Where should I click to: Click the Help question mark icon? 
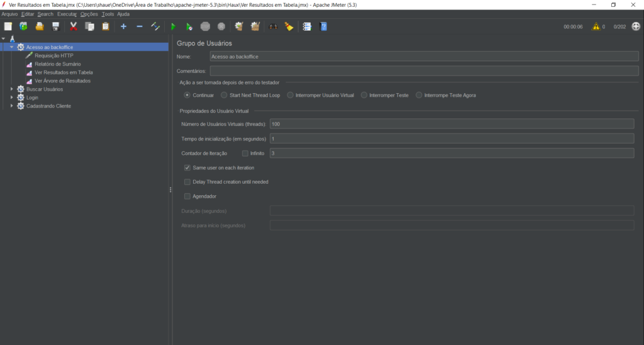click(324, 26)
